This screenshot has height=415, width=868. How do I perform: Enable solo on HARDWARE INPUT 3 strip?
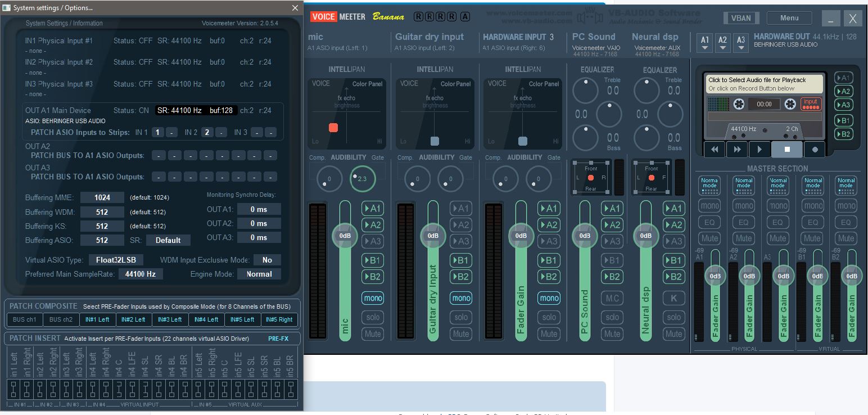pos(549,317)
